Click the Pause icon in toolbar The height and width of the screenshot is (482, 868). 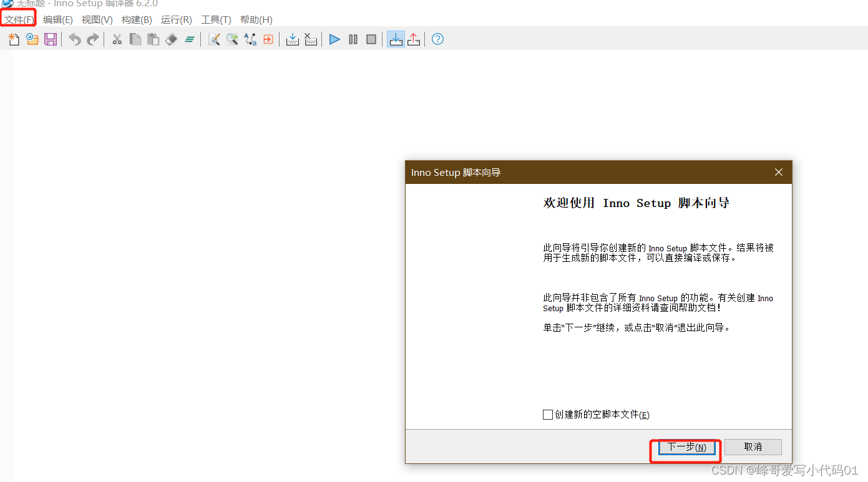pos(353,39)
